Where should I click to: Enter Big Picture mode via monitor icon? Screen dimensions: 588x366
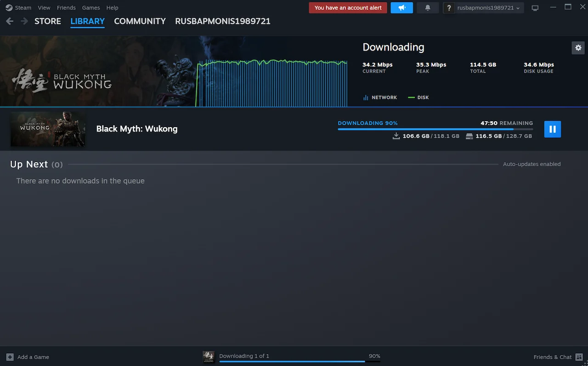(535, 8)
